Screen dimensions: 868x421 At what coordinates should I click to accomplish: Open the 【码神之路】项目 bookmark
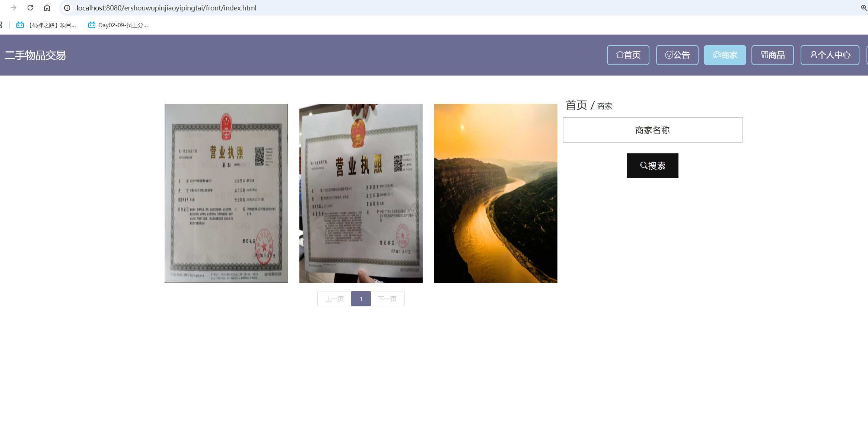coord(46,25)
